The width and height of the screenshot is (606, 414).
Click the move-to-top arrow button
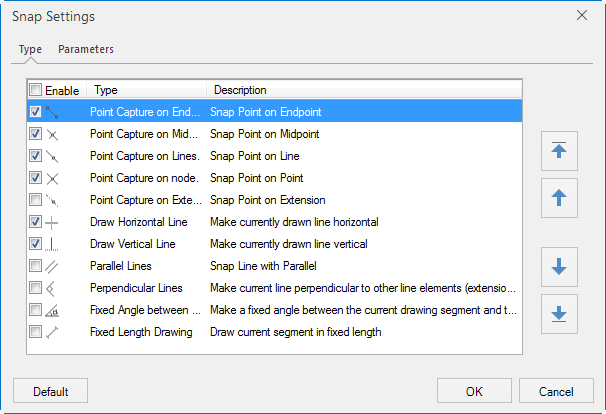(x=559, y=150)
